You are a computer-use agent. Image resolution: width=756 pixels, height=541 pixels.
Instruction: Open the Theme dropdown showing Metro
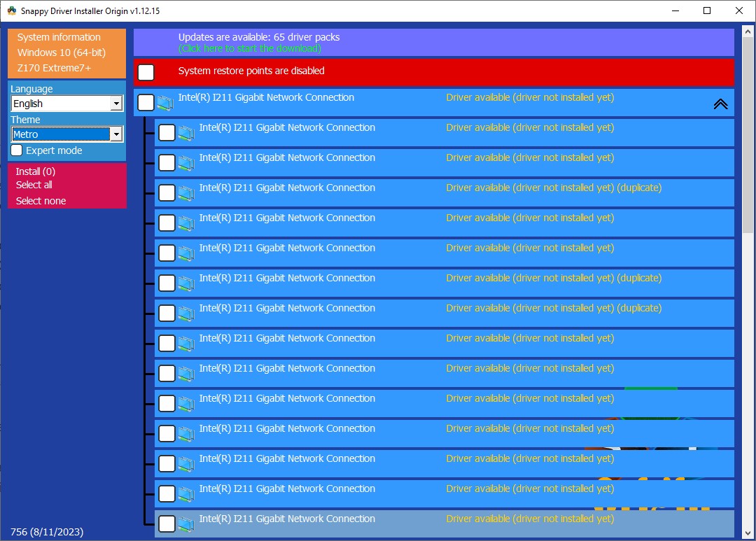[x=67, y=134]
